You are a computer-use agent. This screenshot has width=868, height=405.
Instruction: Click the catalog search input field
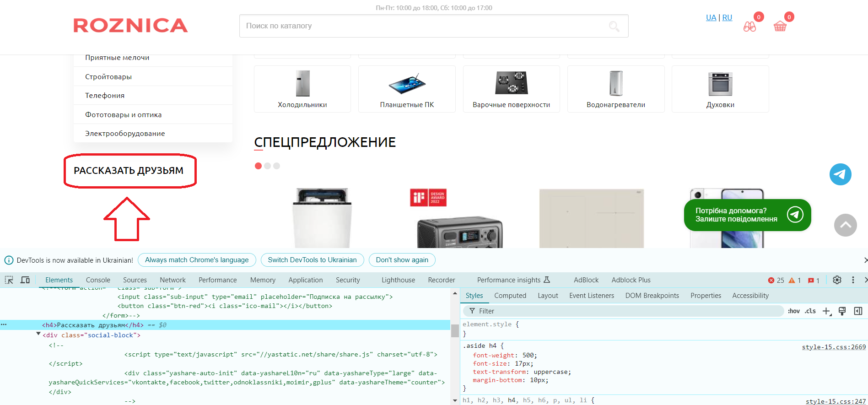421,26
